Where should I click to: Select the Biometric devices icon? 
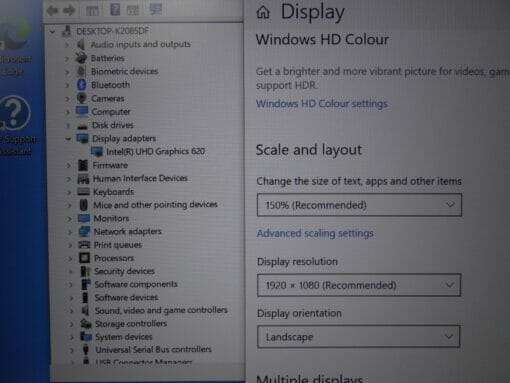pos(81,71)
